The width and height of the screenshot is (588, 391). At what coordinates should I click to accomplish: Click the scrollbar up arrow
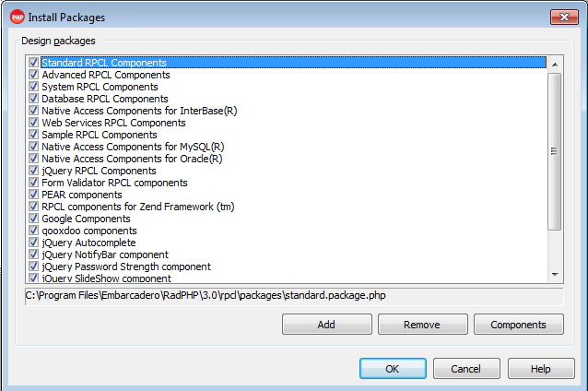[x=555, y=65]
